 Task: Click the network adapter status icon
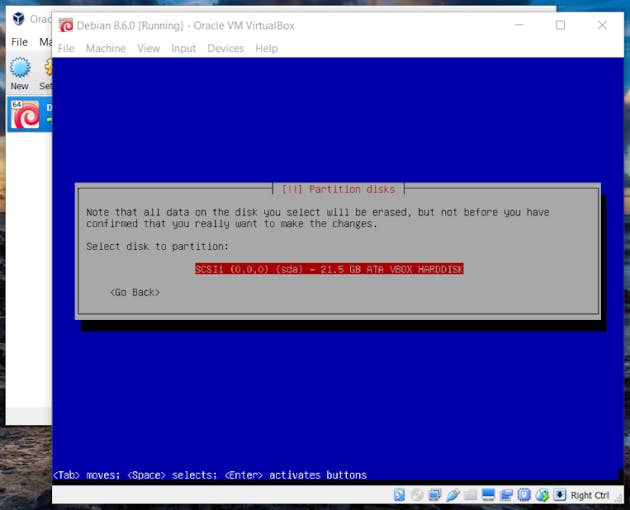click(x=435, y=495)
